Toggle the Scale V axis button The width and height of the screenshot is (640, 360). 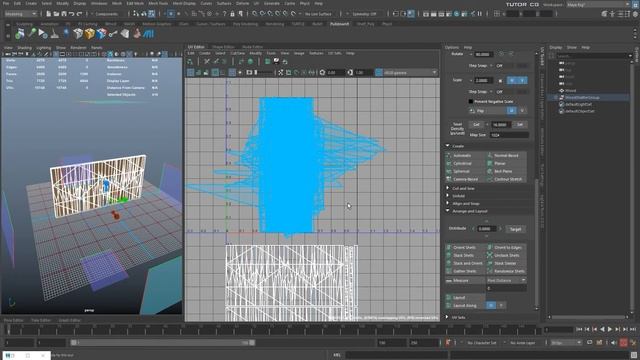[x=522, y=80]
